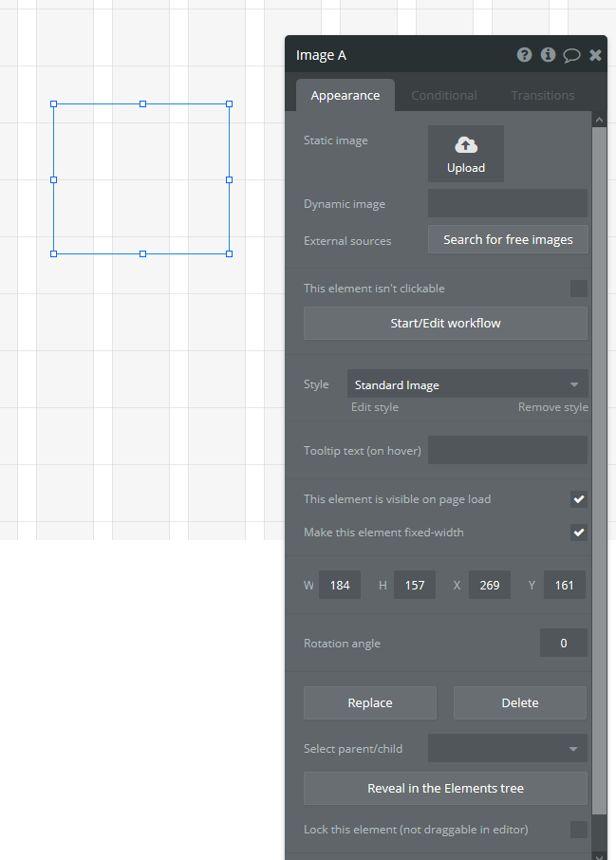
Task: Click Search for free images button
Action: click(x=508, y=240)
